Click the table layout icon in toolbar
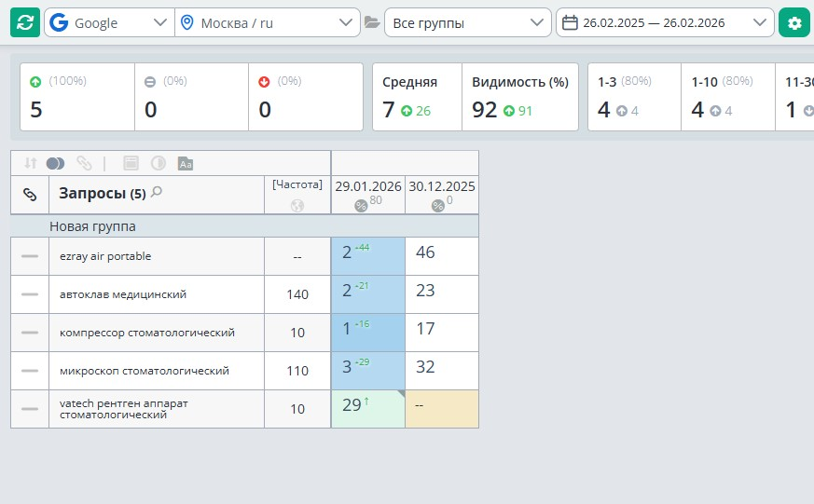814x504 pixels. (x=131, y=163)
